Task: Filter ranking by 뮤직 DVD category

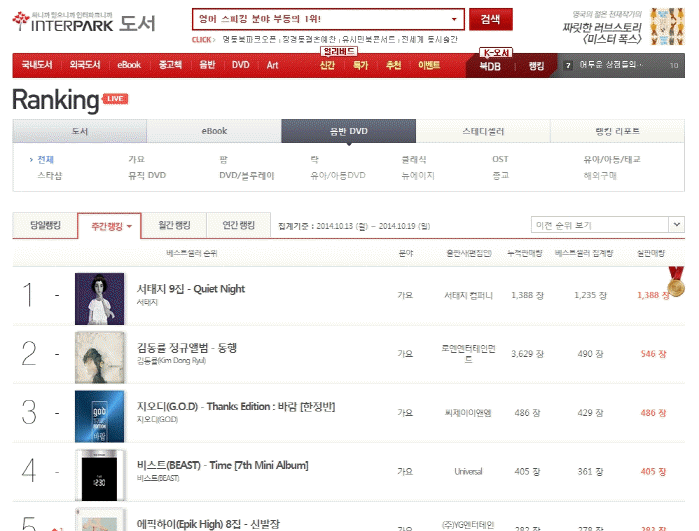Action: (147, 176)
